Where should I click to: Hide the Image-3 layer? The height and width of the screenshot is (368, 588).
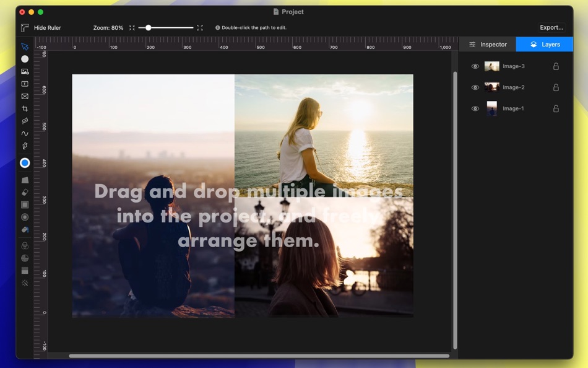coord(475,66)
